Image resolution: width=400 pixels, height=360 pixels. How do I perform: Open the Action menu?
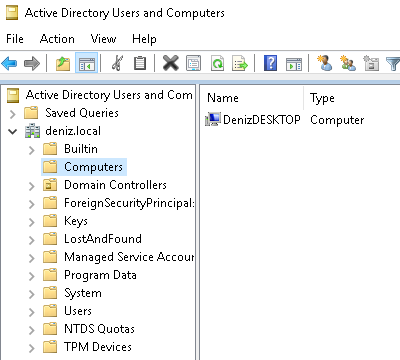pos(57,39)
